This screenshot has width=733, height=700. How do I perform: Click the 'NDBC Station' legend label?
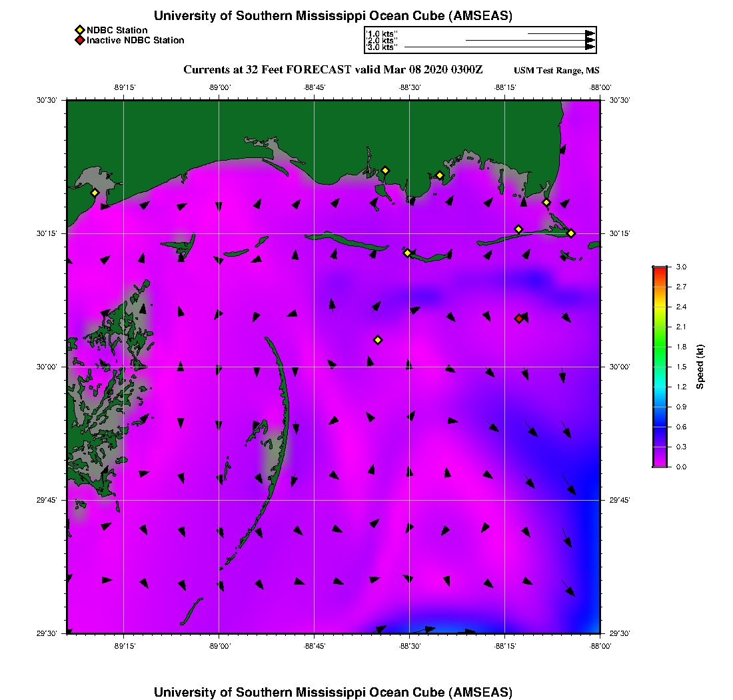117,31
